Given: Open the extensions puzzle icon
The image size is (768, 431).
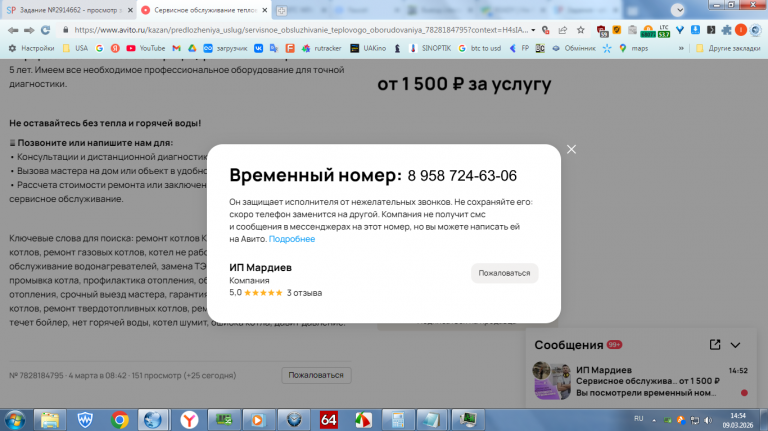Looking at the screenshot, I should pyautogui.click(x=726, y=30).
